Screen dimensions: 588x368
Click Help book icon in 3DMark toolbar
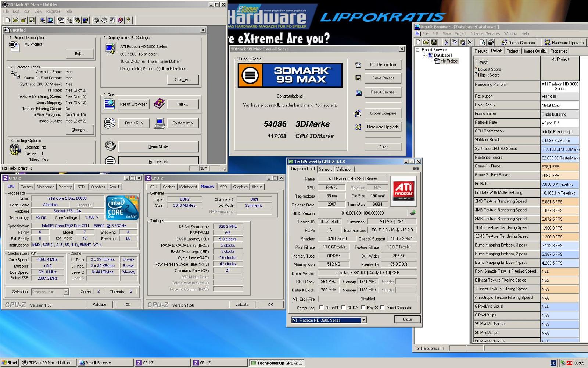[120, 20]
